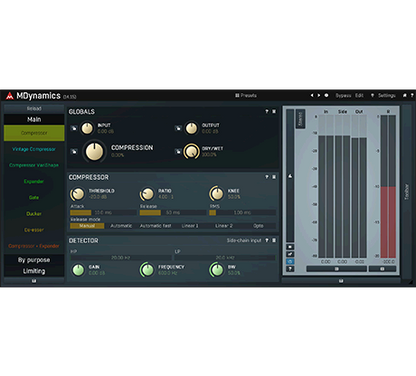Click the round randomize dot in title bar

326,95
